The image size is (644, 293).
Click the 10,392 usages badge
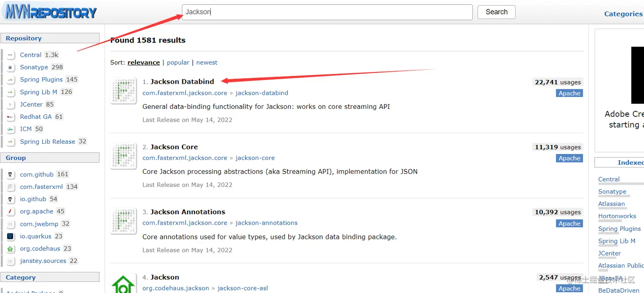[x=558, y=212]
